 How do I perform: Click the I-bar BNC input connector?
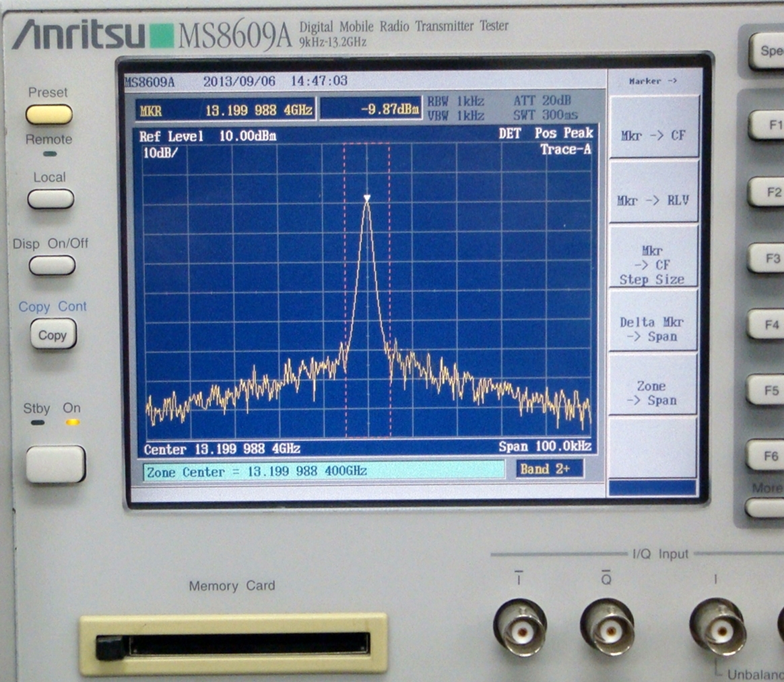[x=520, y=627]
